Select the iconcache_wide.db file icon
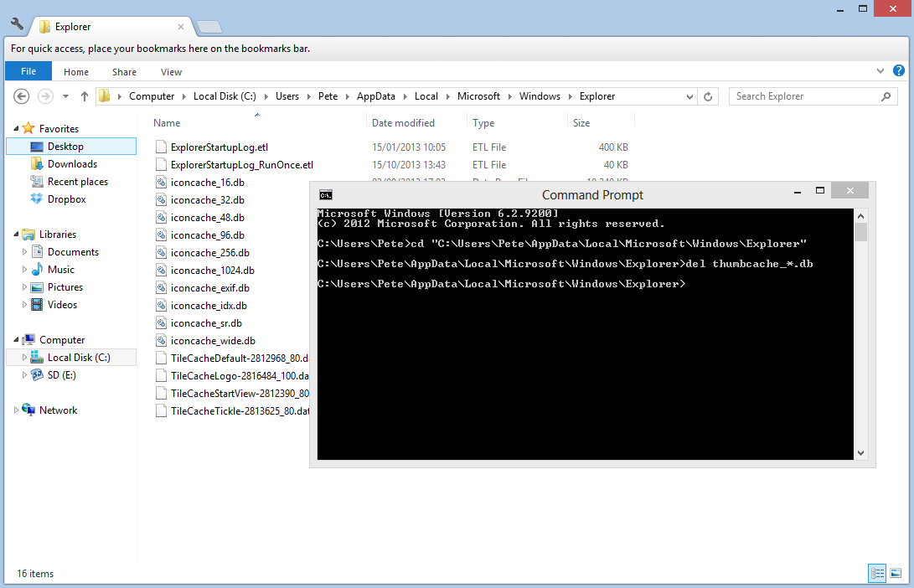This screenshot has width=914, height=588. click(x=162, y=340)
